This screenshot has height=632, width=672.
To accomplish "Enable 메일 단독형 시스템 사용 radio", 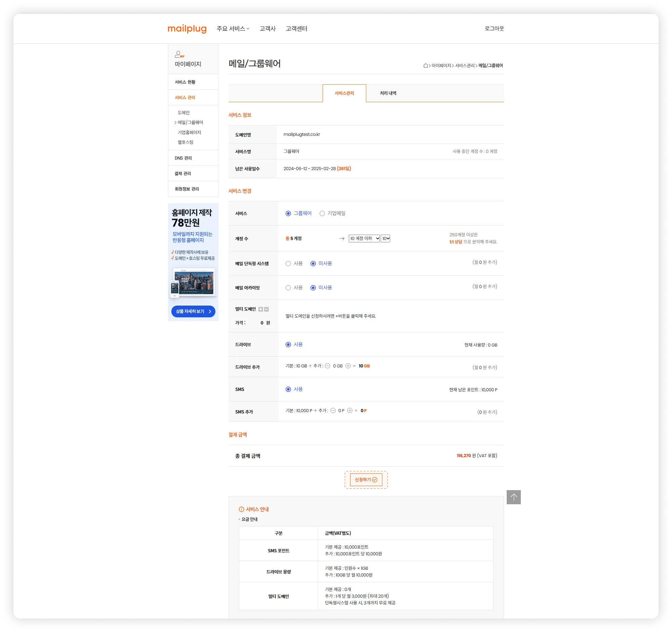I will 288,264.
